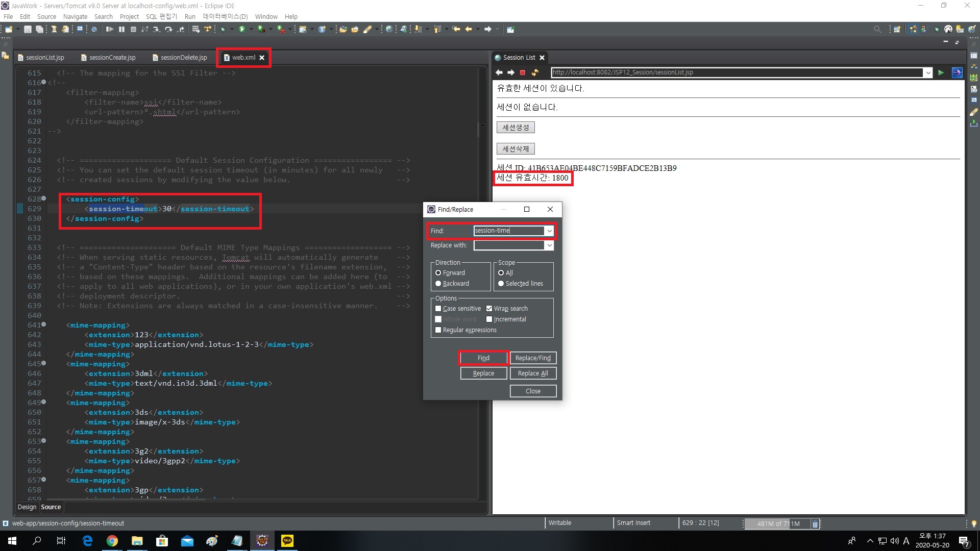The height and width of the screenshot is (551, 980).
Task: Switch to the Design view tab
Action: pyautogui.click(x=27, y=507)
